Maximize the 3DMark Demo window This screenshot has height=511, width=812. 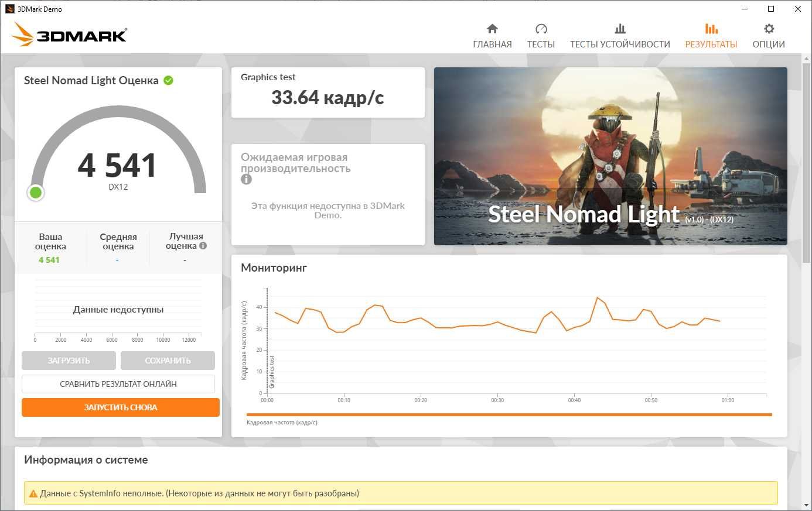771,9
